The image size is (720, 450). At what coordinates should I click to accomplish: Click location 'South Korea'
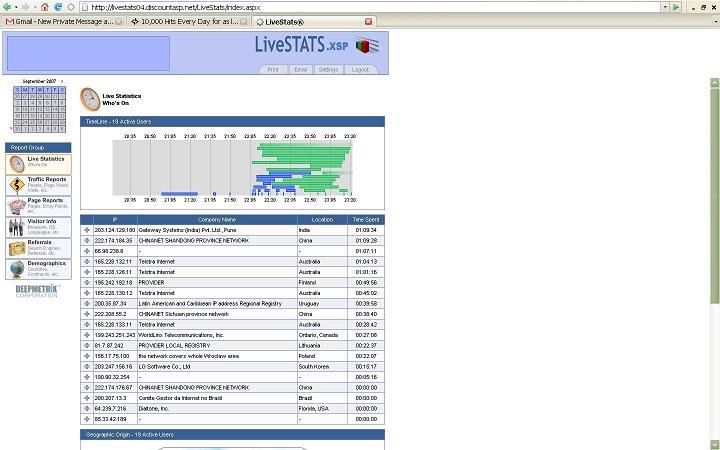314,366
